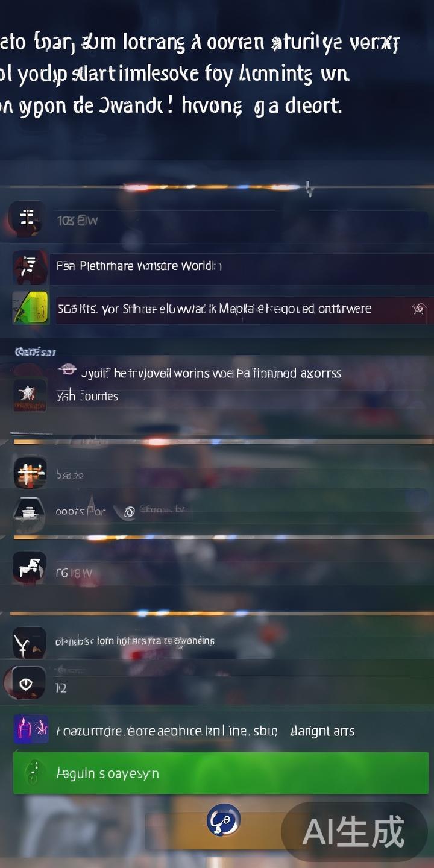The height and width of the screenshot is (868, 434).
Task: Click the red star icon beside "Yah Eountes"
Action: pyautogui.click(x=30, y=395)
